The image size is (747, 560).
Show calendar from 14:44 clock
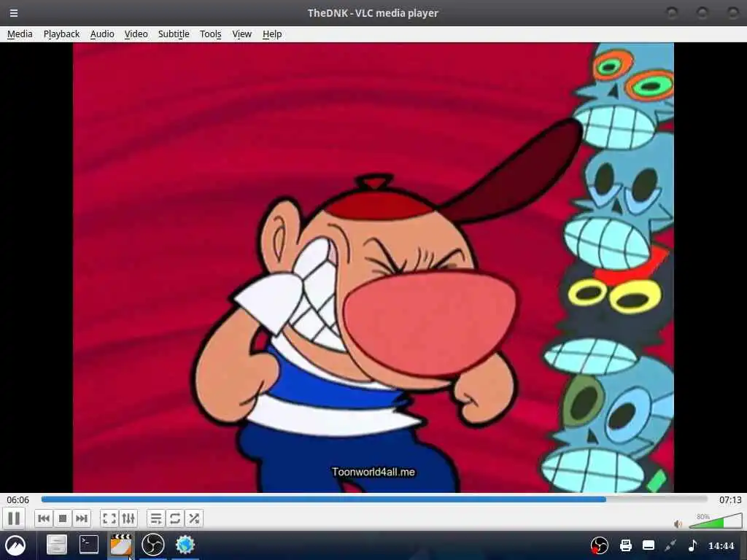pos(721,545)
